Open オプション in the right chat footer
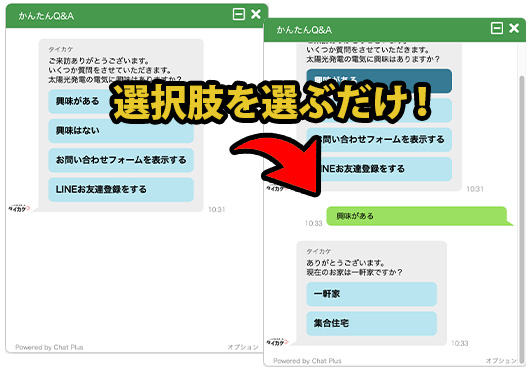The width and height of the screenshot is (530, 370). pos(501,361)
